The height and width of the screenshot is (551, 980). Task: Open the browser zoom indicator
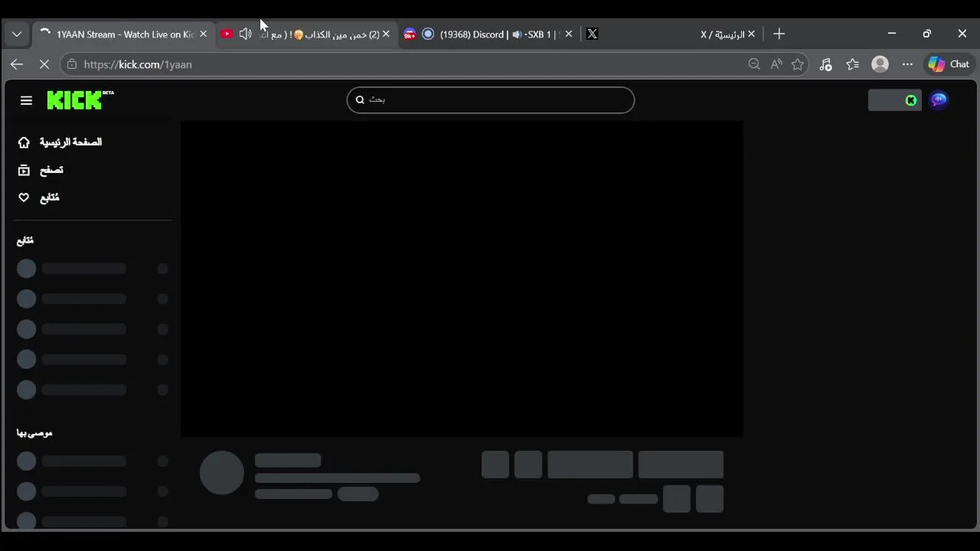pyautogui.click(x=754, y=64)
